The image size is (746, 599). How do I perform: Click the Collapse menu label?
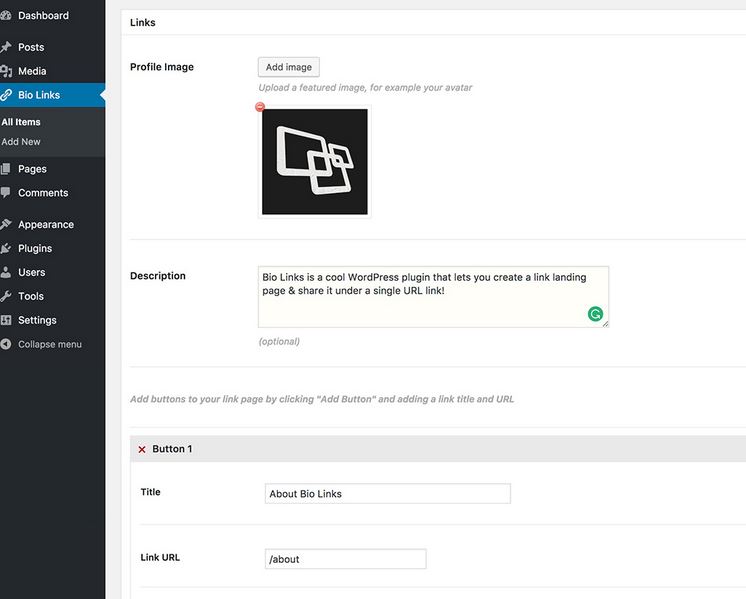[50, 344]
